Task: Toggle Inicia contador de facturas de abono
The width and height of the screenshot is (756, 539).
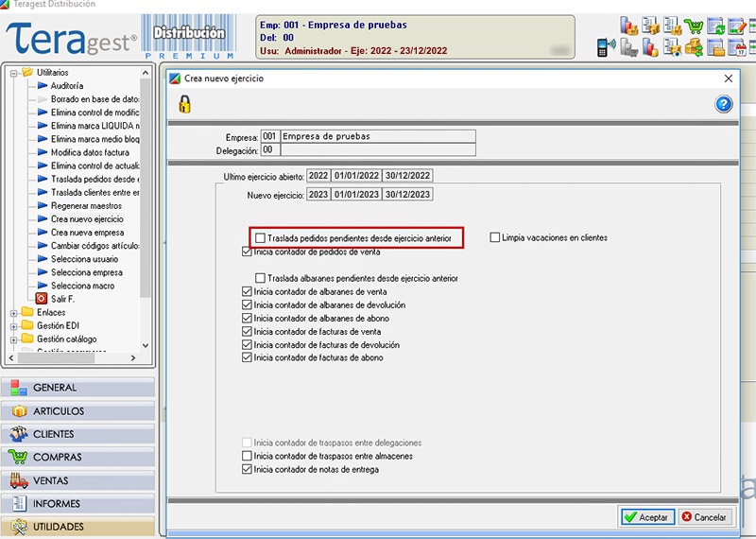Action: click(x=247, y=357)
